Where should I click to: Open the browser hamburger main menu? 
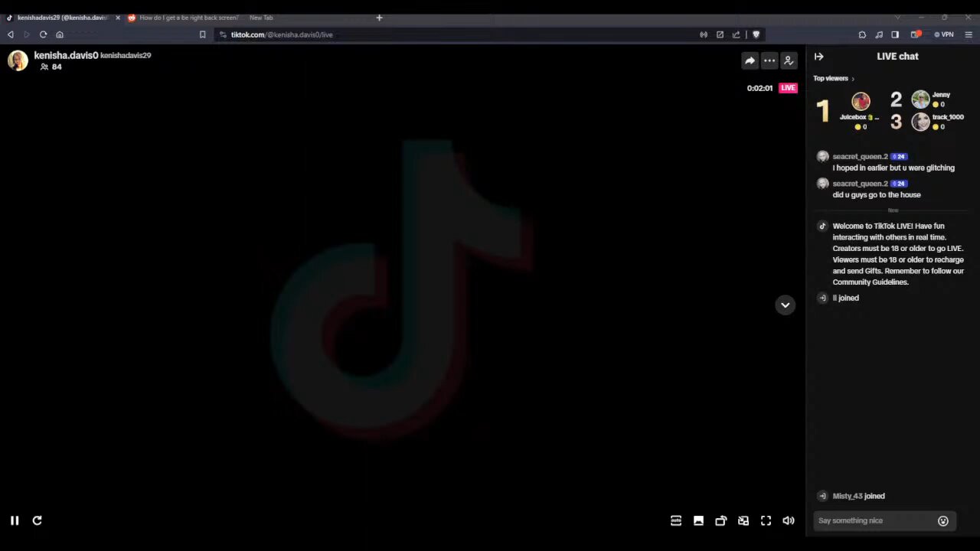[x=969, y=34]
